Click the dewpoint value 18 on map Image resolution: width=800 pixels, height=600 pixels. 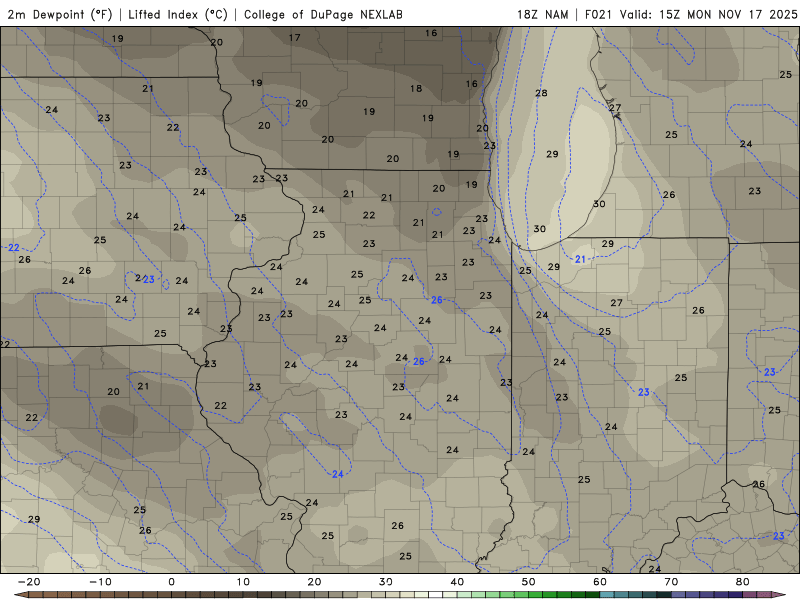(416, 89)
